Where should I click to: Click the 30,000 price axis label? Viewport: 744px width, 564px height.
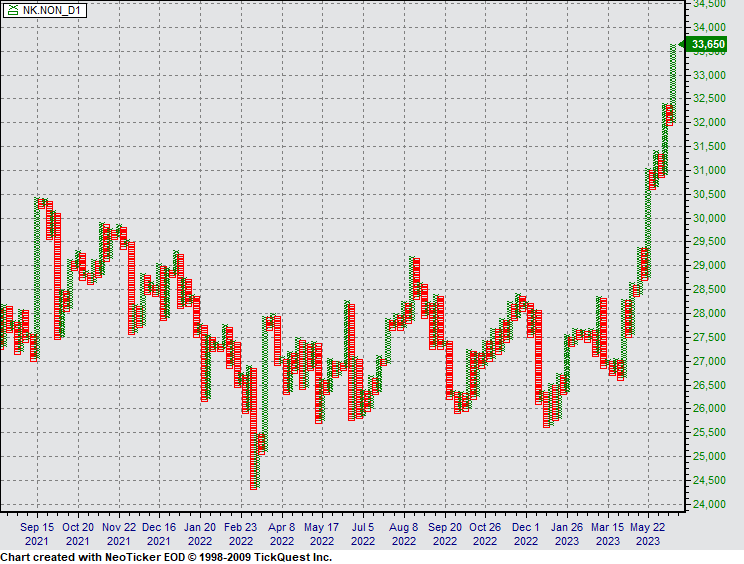pyautogui.click(x=709, y=218)
